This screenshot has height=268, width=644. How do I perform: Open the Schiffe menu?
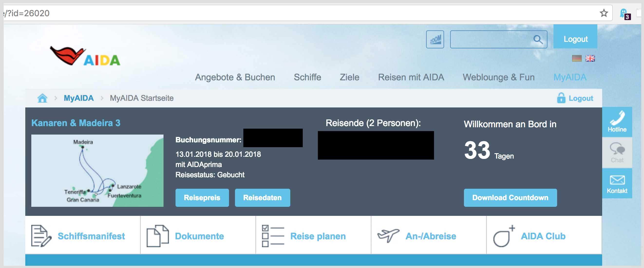(307, 77)
